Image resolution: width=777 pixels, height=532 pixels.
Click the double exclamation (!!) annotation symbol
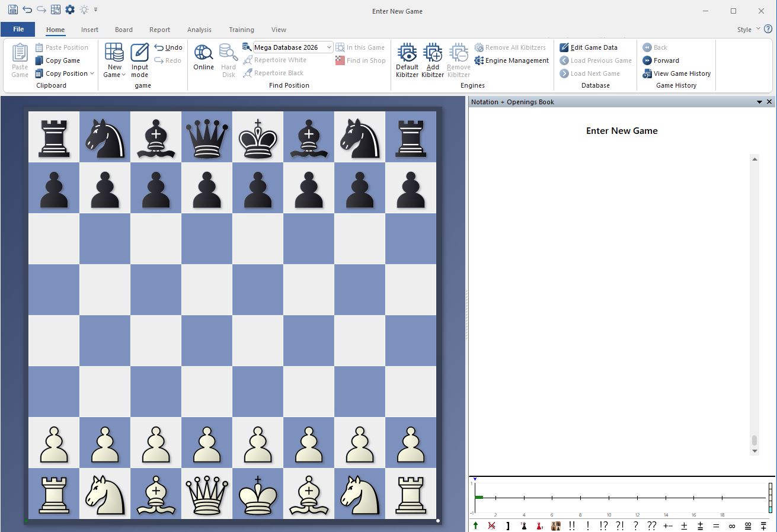571,525
